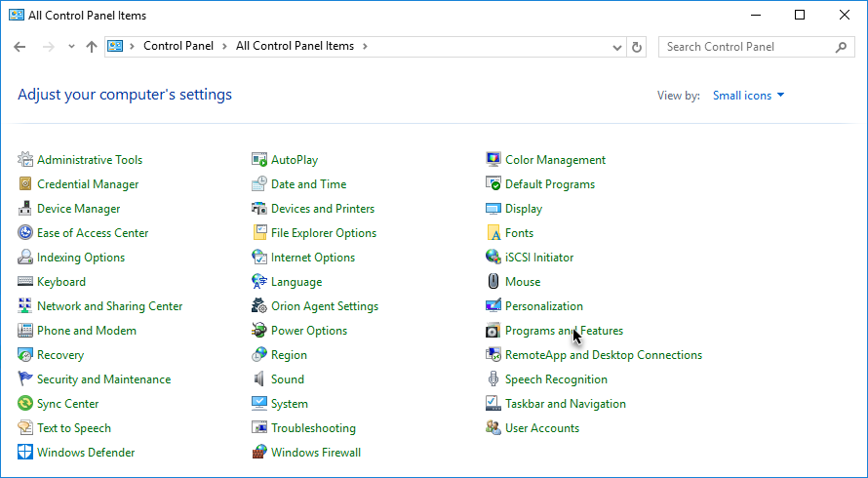Open the Sound speaker icon
868x478 pixels.
click(x=259, y=378)
